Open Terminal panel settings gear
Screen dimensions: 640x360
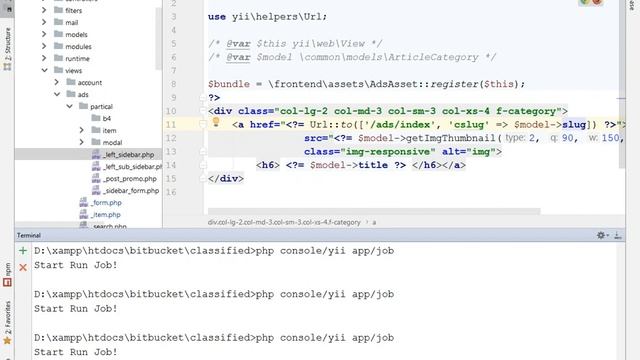pos(601,235)
